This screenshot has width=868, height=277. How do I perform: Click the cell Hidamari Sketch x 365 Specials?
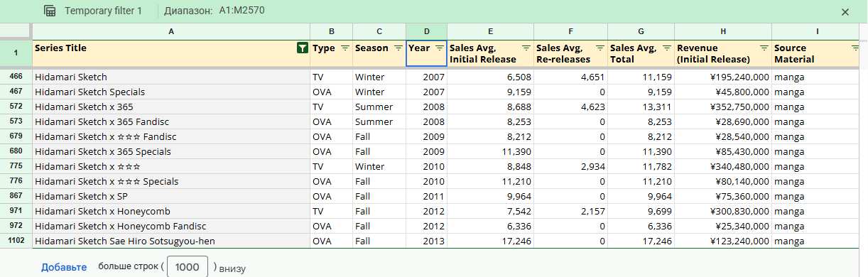[171, 151]
